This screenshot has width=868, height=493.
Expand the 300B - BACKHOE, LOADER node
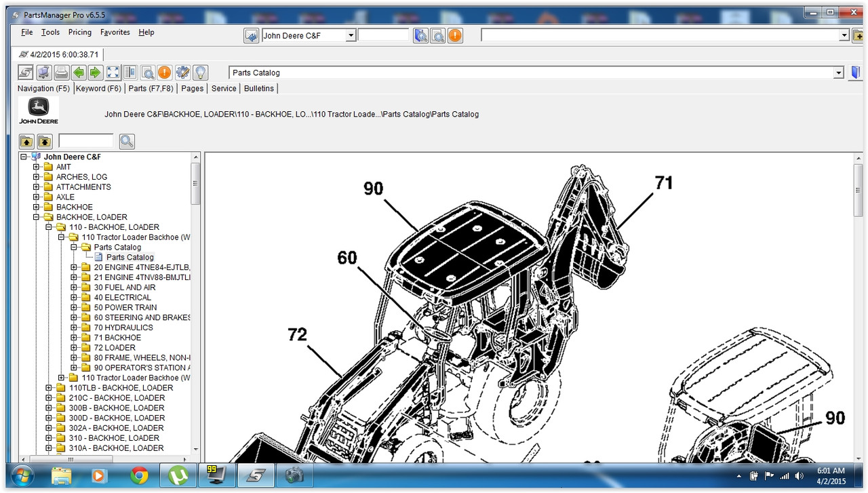(x=49, y=408)
